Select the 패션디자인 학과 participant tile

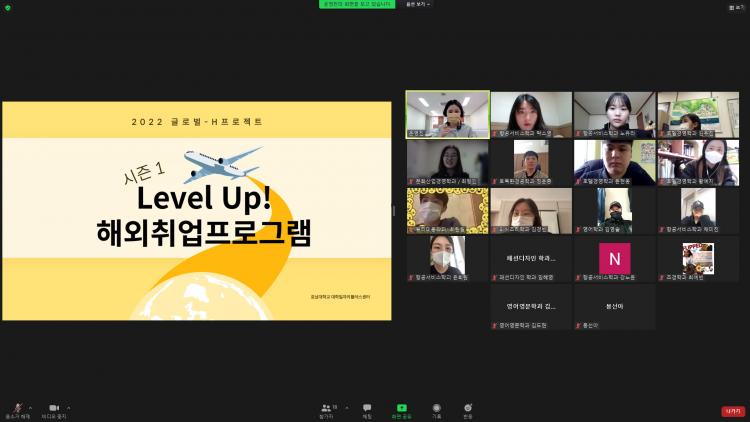click(x=531, y=258)
